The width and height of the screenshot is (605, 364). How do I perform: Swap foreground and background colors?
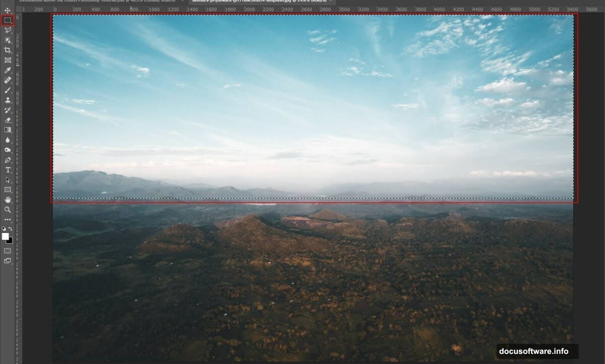point(11,227)
